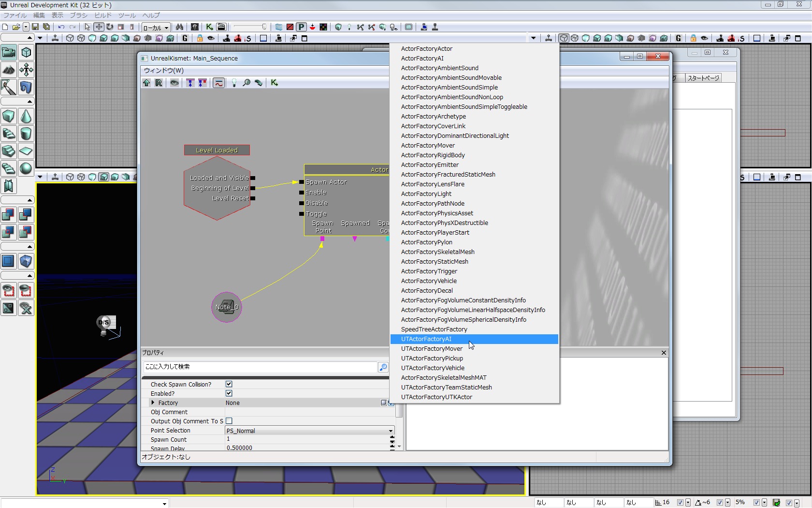Select the cone brush builder tool
The height and width of the screenshot is (508, 812).
pyautogui.click(x=26, y=117)
